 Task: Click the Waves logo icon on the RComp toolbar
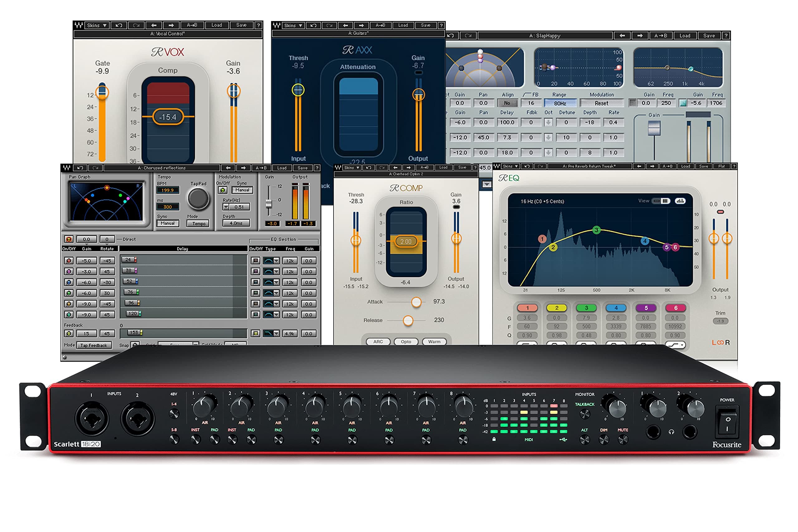tap(338, 168)
